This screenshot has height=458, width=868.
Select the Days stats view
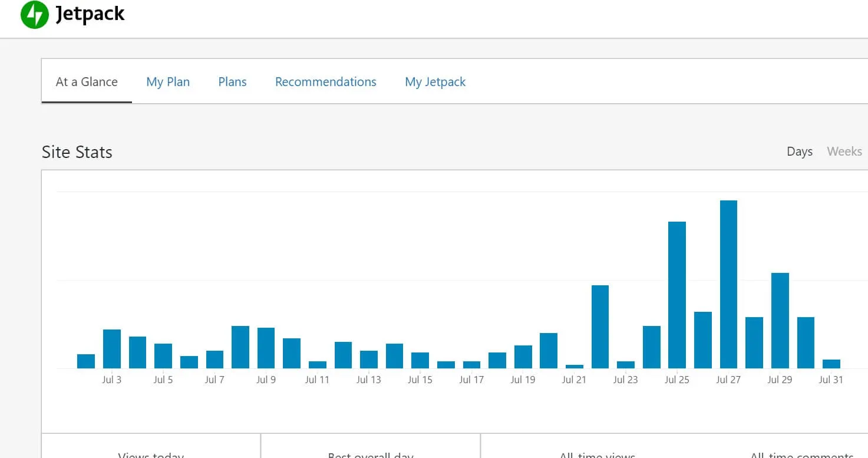(800, 151)
